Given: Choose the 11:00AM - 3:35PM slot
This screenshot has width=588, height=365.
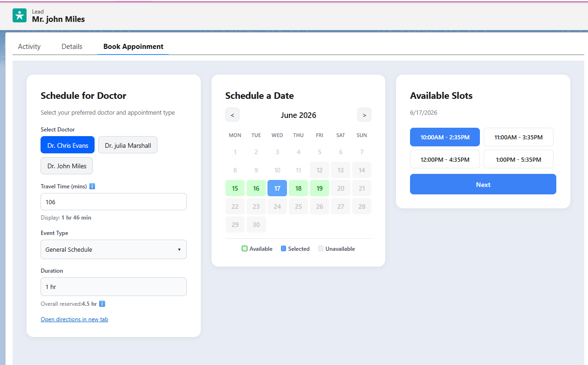Looking at the screenshot, I should [x=519, y=137].
